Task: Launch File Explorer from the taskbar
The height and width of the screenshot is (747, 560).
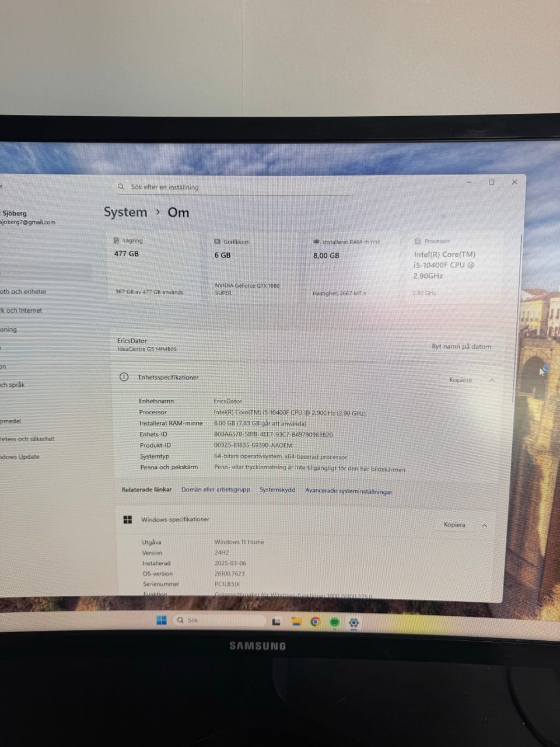Action: tap(296, 622)
